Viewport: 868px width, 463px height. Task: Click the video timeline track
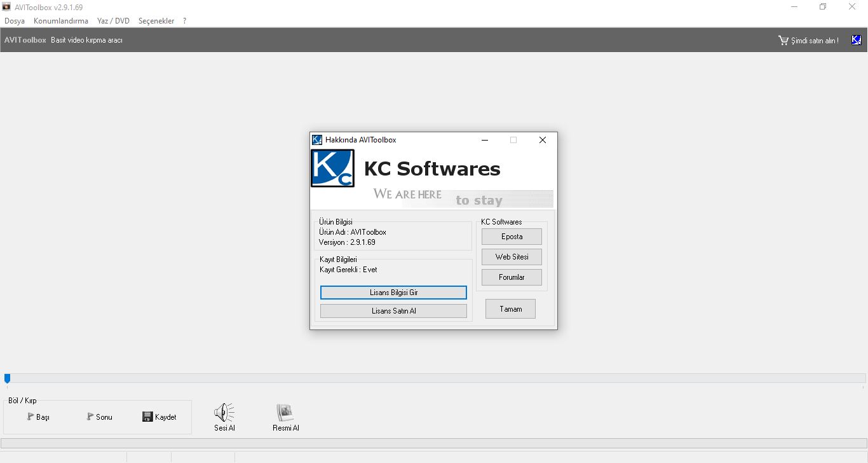click(x=435, y=378)
